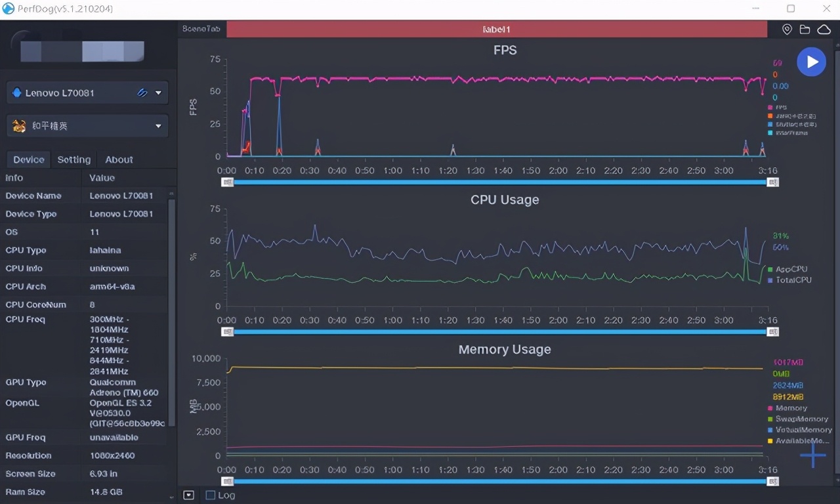Click right handle of CPU Usage range slider

click(x=773, y=331)
